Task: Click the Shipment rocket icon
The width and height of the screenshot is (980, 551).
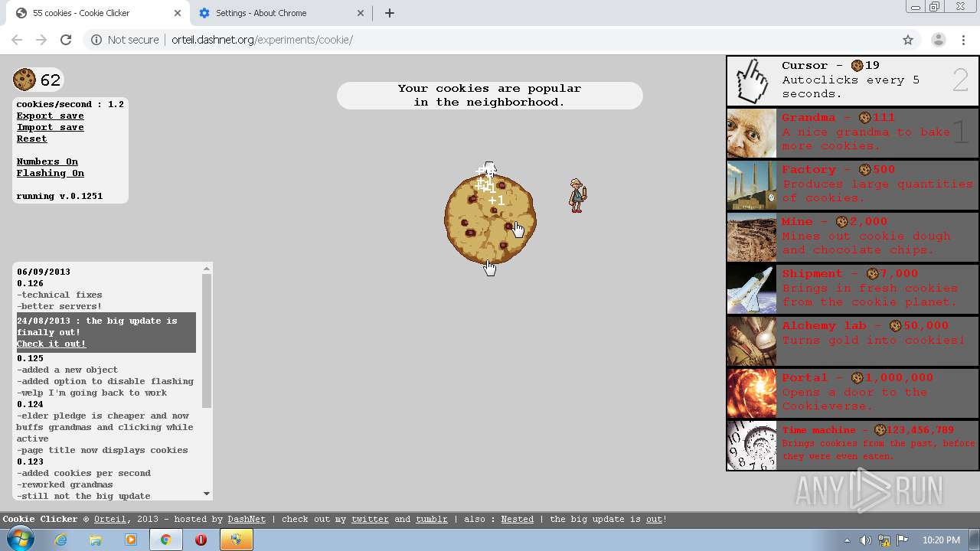Action: [x=752, y=289]
